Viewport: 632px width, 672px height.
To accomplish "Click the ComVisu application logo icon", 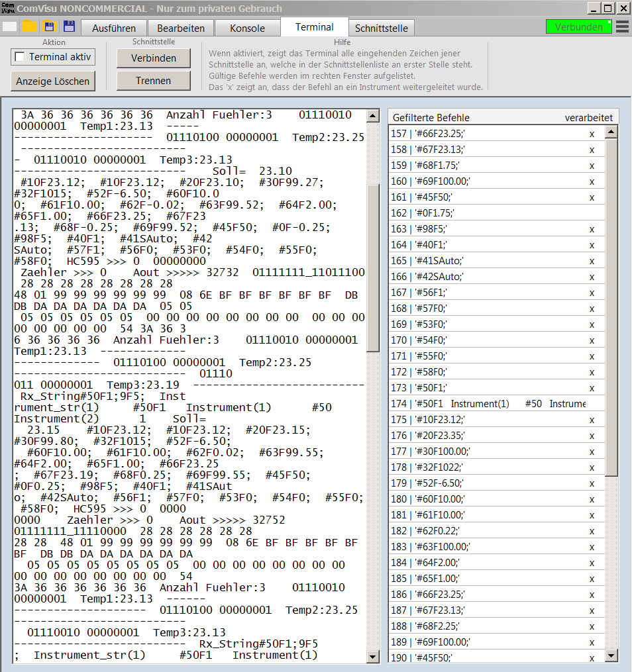I will [8, 8].
